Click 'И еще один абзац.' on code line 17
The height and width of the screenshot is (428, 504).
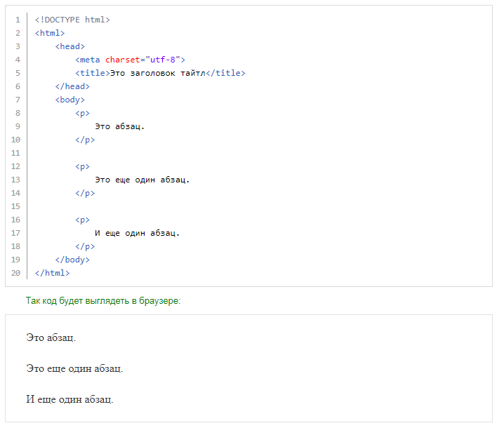[138, 233]
